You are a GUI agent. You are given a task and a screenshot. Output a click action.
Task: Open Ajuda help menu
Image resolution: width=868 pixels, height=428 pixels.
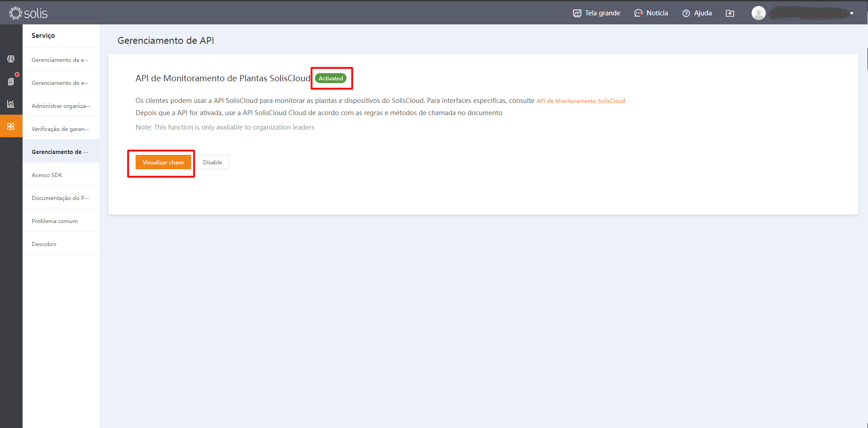[697, 13]
